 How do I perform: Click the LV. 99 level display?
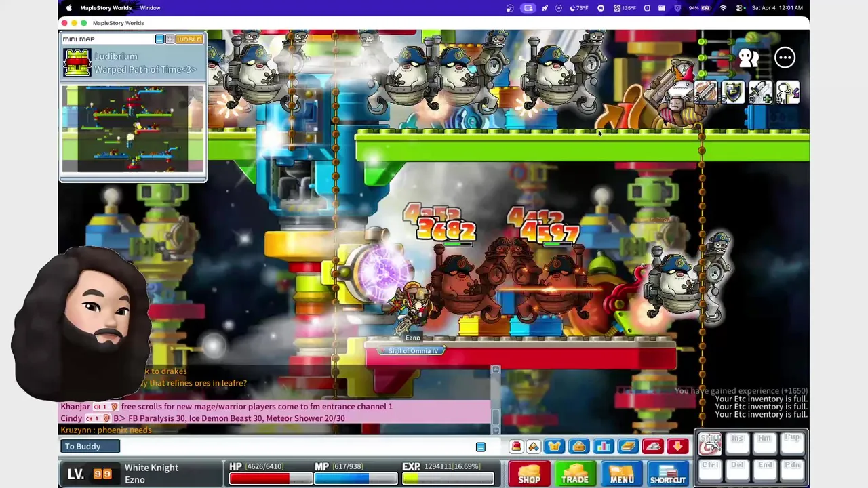pos(90,474)
